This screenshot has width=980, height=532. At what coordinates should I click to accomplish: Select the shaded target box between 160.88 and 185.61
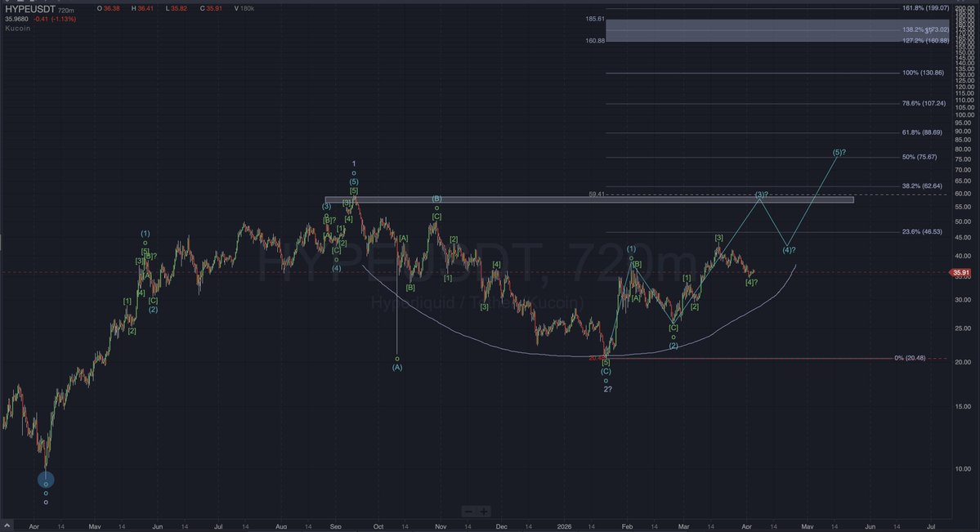pyautogui.click(x=776, y=30)
